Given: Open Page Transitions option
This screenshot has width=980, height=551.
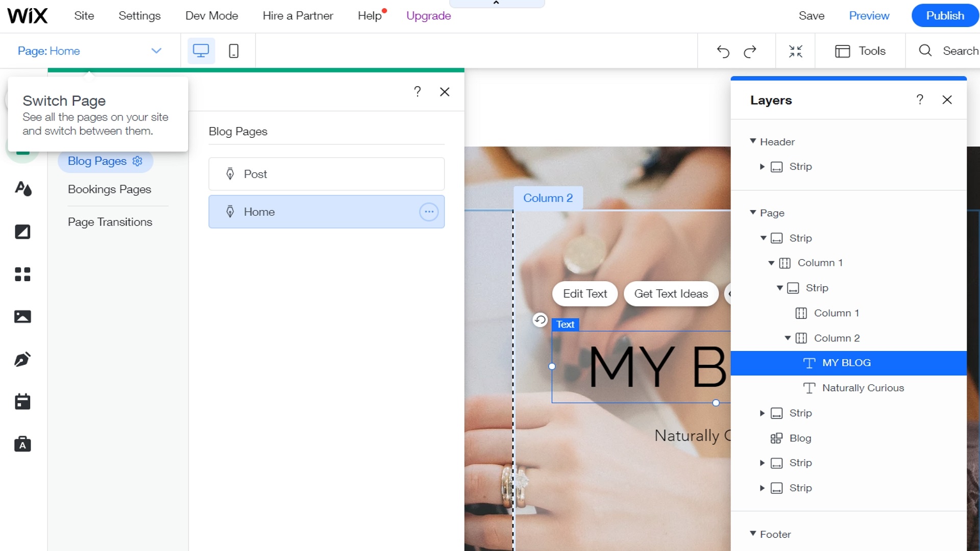Looking at the screenshot, I should click(x=110, y=222).
